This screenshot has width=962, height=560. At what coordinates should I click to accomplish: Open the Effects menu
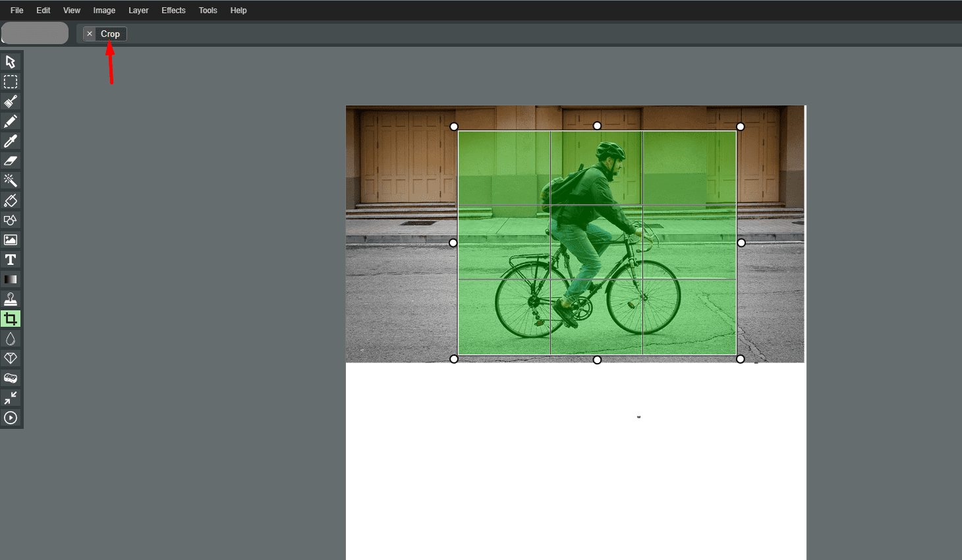(x=173, y=11)
